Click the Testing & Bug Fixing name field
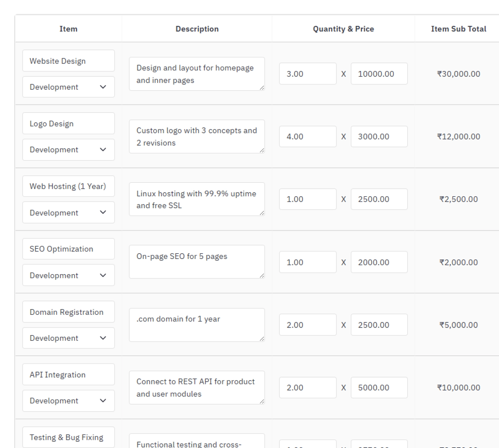This screenshot has width=499, height=448. pos(68,437)
